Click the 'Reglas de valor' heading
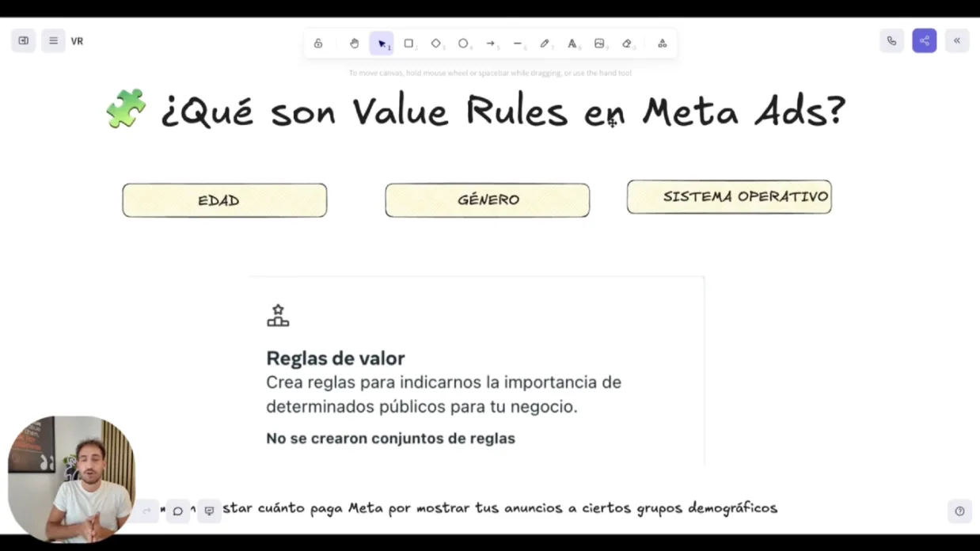 (336, 359)
